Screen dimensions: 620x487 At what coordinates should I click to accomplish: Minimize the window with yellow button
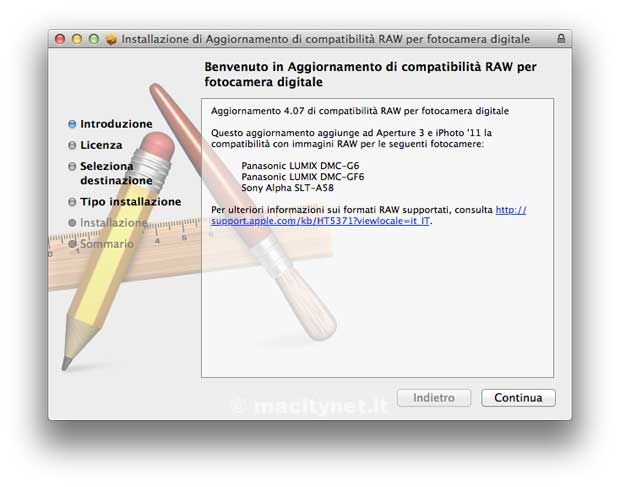point(77,39)
